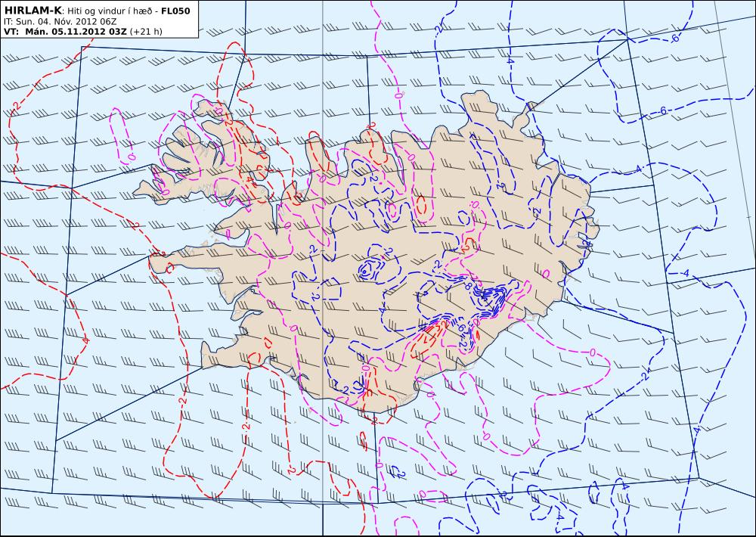Viewport: 756px width, 537px height.
Task: Click the 'VT: Mán. 05.11.2012 03Z' valid time
Action: (65, 32)
